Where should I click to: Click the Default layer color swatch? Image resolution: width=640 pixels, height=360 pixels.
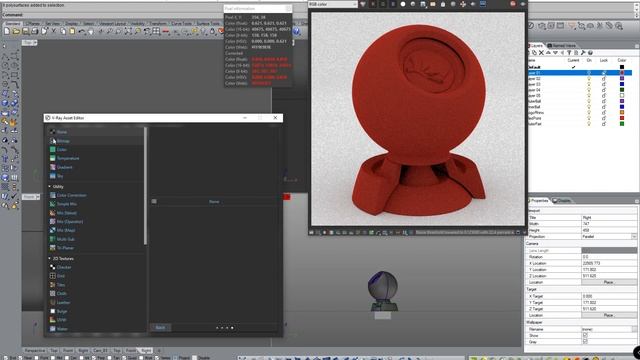pyautogui.click(x=622, y=67)
